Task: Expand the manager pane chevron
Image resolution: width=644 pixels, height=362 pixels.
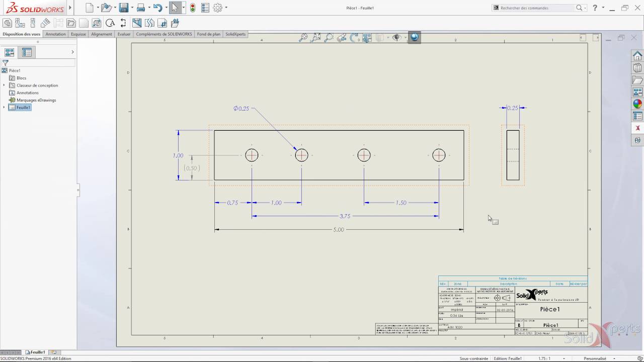Action: tap(72, 52)
